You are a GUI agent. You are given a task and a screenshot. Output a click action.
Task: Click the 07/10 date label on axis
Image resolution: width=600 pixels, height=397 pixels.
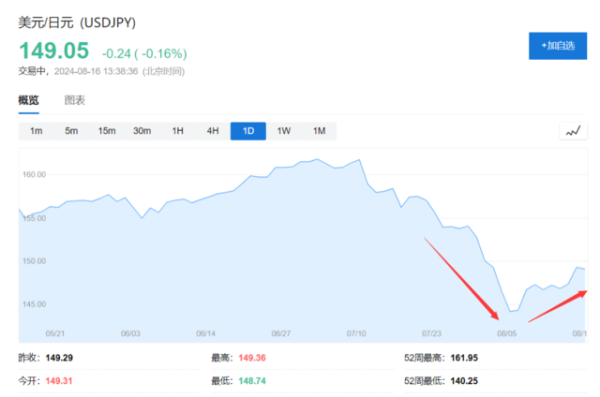coord(356,333)
